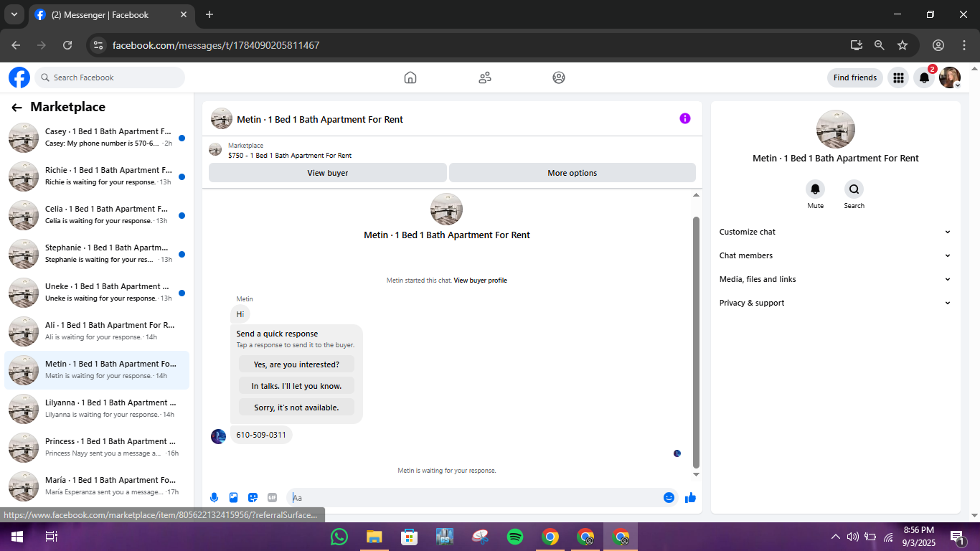Click the chat scrollbar up arrow
980x551 pixels.
[x=696, y=195]
